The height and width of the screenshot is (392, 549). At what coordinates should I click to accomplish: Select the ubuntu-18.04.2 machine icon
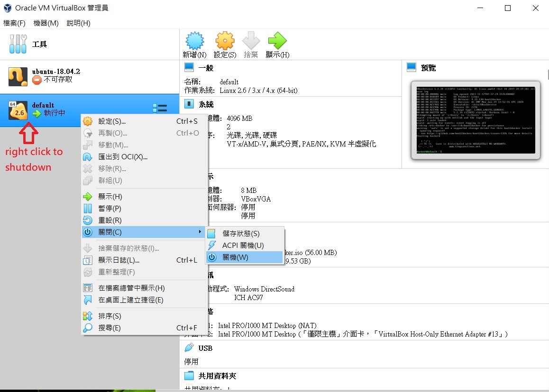click(18, 77)
